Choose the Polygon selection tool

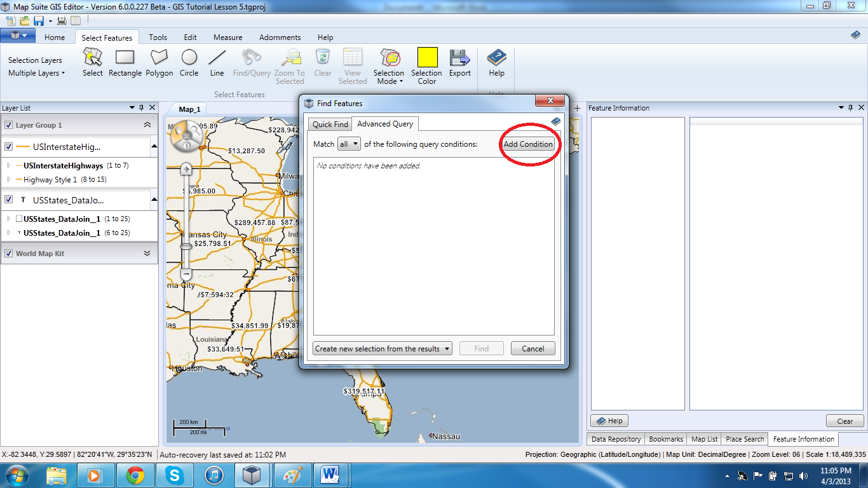click(159, 63)
